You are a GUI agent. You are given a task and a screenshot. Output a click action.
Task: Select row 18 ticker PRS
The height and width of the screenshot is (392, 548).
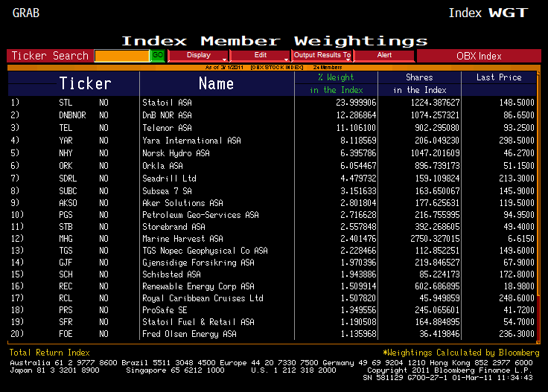(x=66, y=310)
